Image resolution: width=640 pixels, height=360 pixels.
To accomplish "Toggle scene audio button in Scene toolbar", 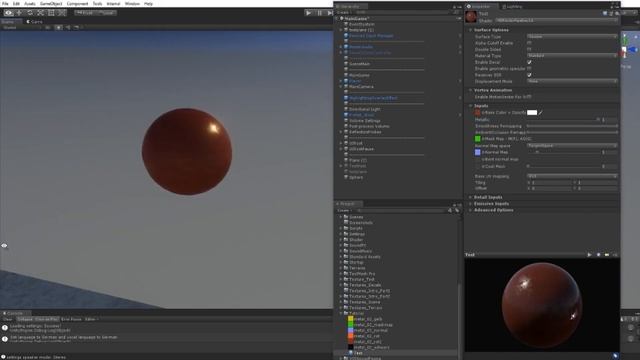I will [x=67, y=27].
